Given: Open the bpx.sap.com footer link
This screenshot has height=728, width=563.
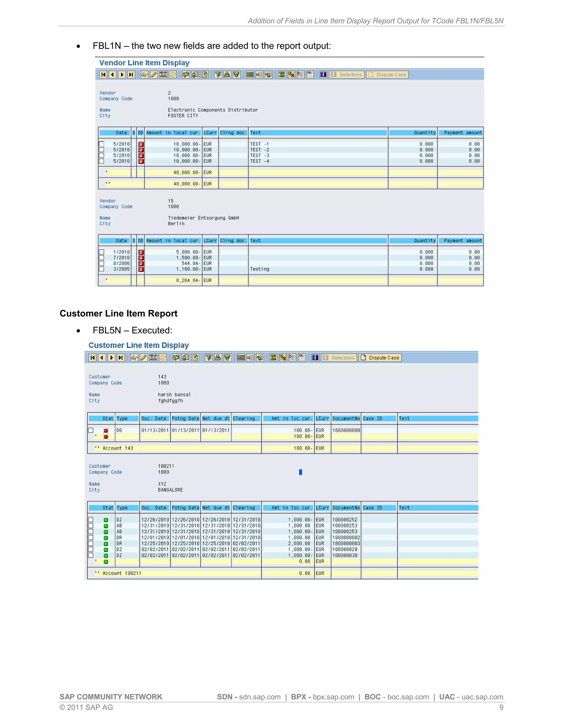Looking at the screenshot, I should coord(333,697).
